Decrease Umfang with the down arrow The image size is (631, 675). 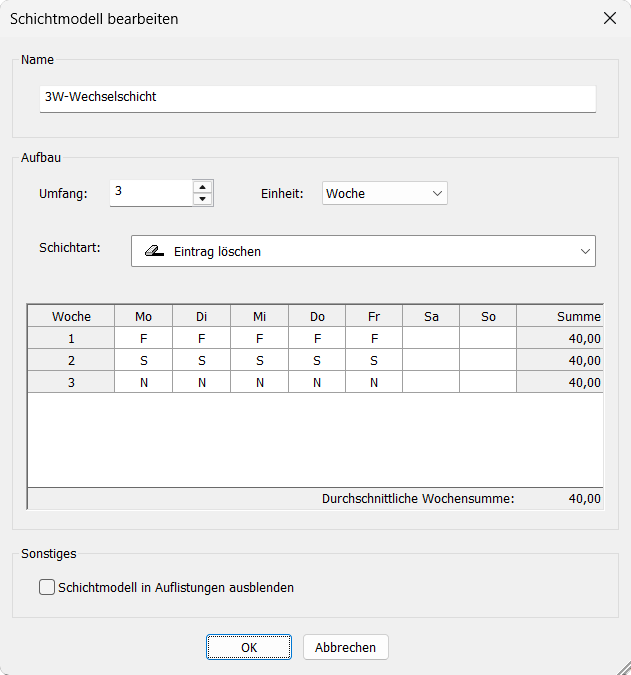pos(202,199)
